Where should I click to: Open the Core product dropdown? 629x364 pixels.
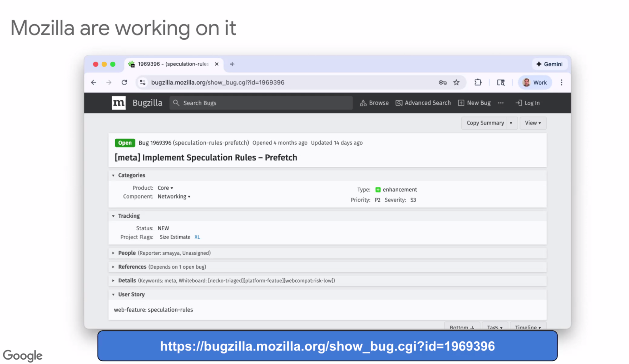pos(166,188)
